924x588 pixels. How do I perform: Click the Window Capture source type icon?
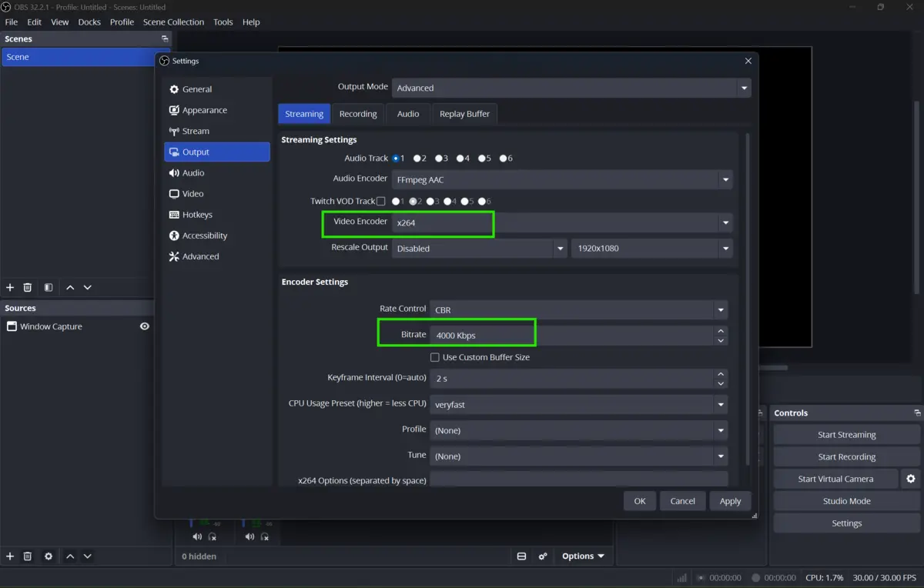pos(12,326)
